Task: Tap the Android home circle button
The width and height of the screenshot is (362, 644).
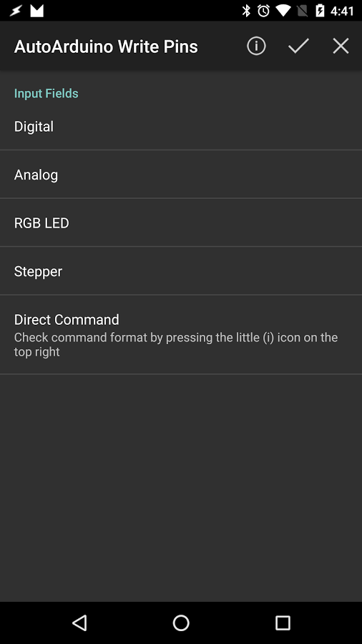Action: [181, 623]
